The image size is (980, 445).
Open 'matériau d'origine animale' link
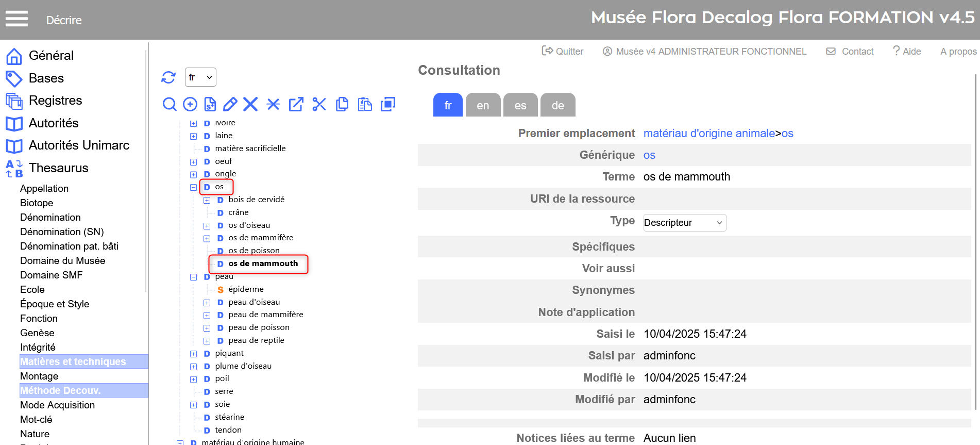709,134
